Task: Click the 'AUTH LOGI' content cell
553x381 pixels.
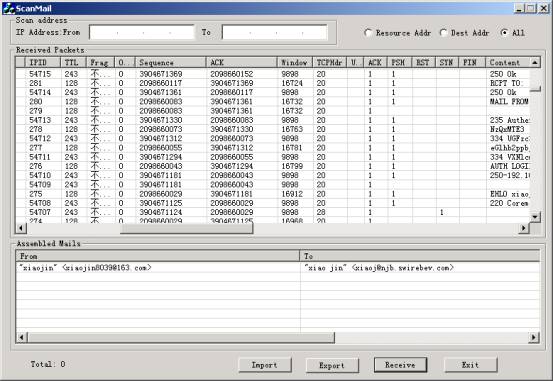Action: [x=508, y=166]
